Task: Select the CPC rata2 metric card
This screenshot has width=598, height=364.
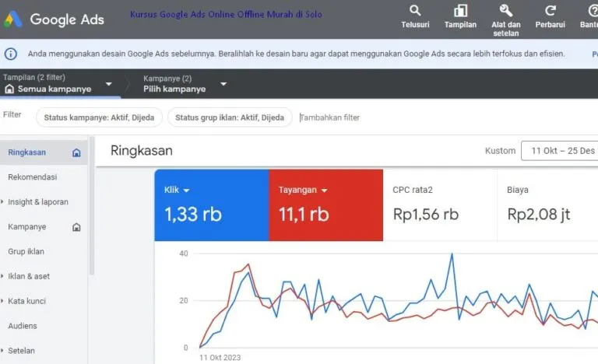Action: [x=440, y=205]
